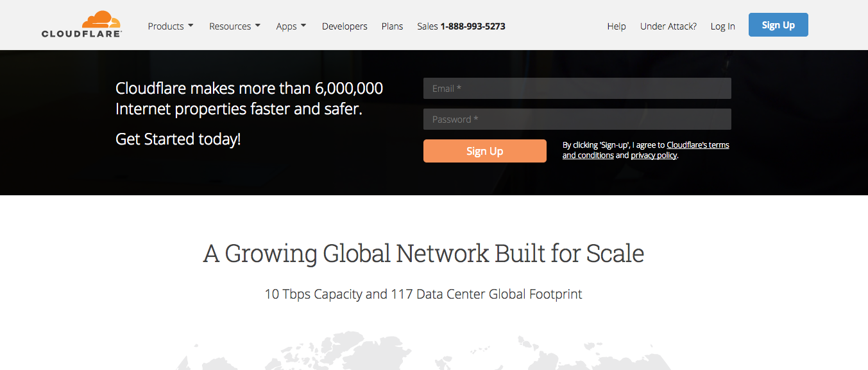Click the orange Sign Up button
868x370 pixels.
(485, 151)
